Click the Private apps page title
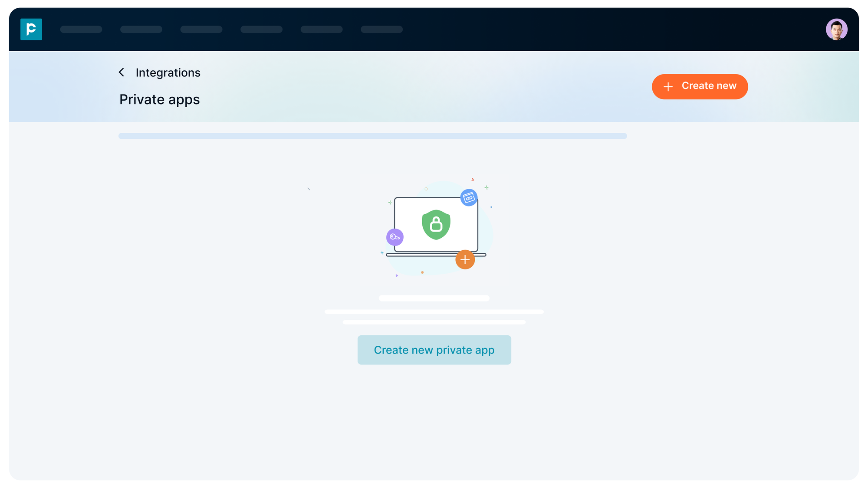The image size is (868, 488). pos(159,99)
